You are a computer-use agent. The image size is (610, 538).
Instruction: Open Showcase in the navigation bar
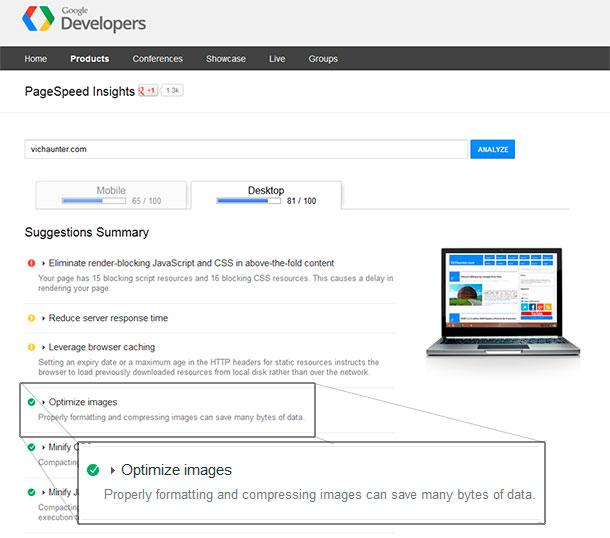pos(226,59)
